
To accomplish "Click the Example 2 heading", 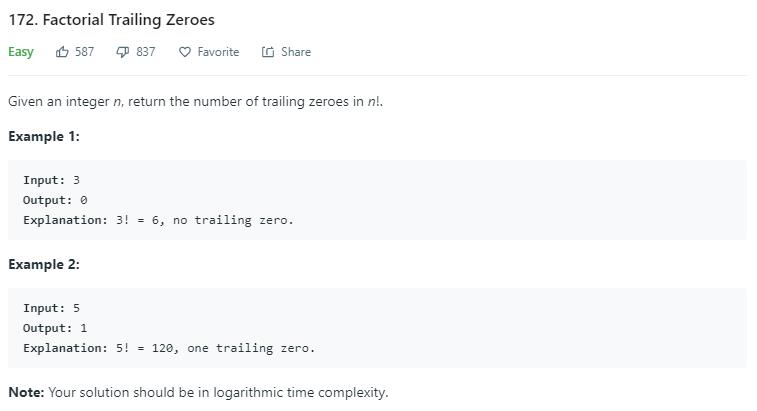I will pos(44,265).
